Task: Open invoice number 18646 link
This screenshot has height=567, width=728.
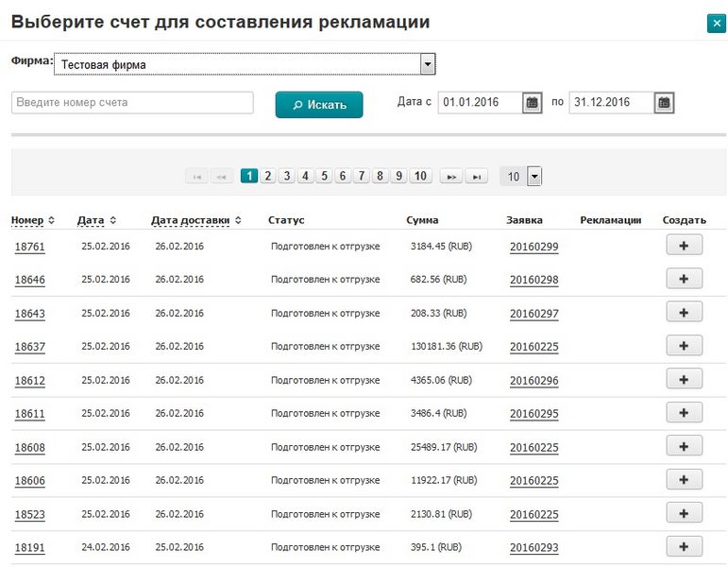Action: [29, 281]
